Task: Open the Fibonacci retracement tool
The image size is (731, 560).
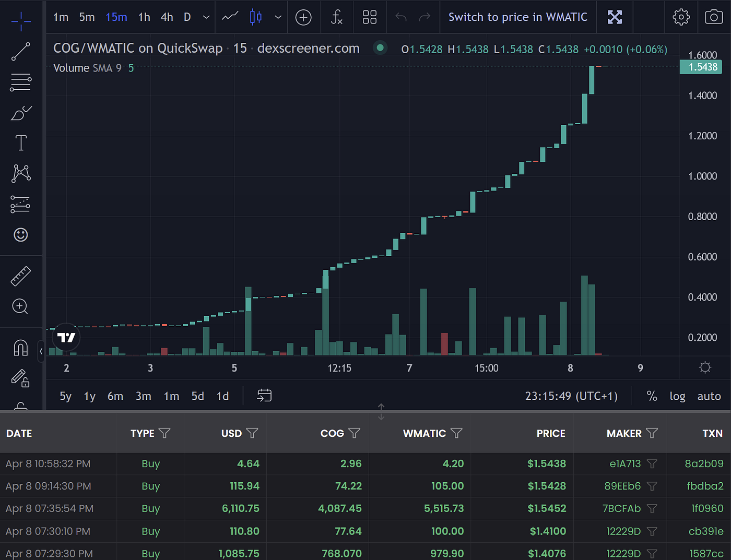Action: 21,82
